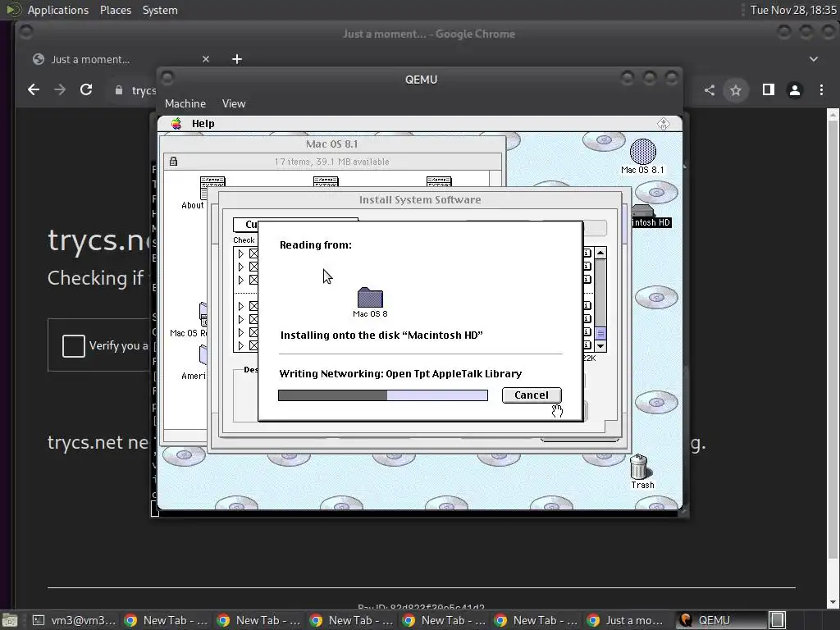Open Chrome side panel icon

coord(768,90)
